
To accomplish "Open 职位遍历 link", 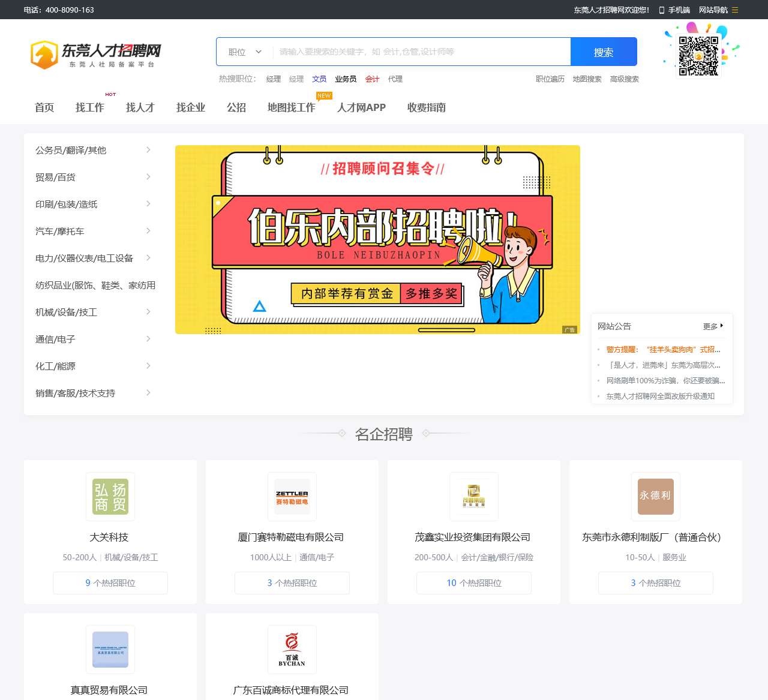I will point(550,79).
